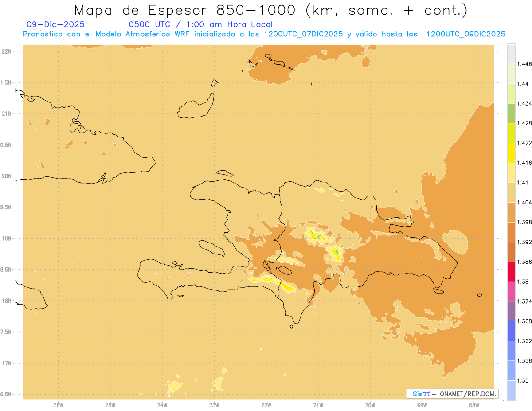Select the date label '09-Dic-2025'
Screen dimensions: 532x411
(x=55, y=24)
